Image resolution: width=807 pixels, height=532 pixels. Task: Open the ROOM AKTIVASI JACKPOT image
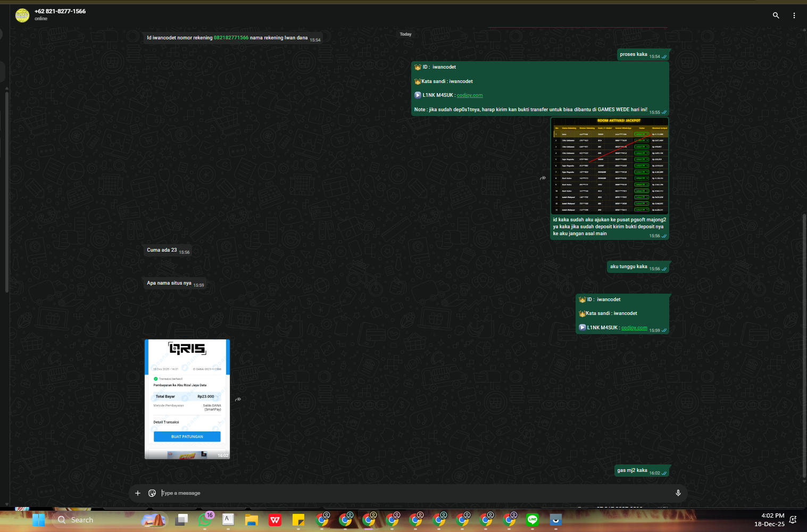610,166
